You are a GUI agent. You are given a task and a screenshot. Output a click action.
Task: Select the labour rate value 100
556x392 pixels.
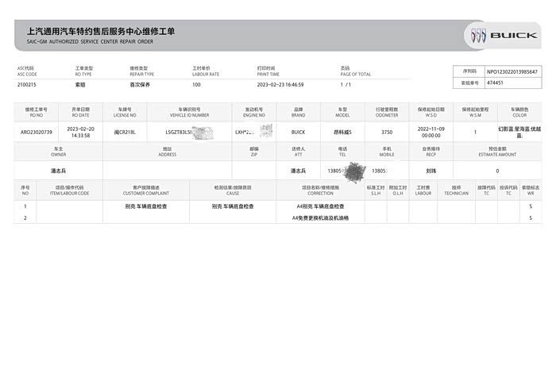point(196,85)
